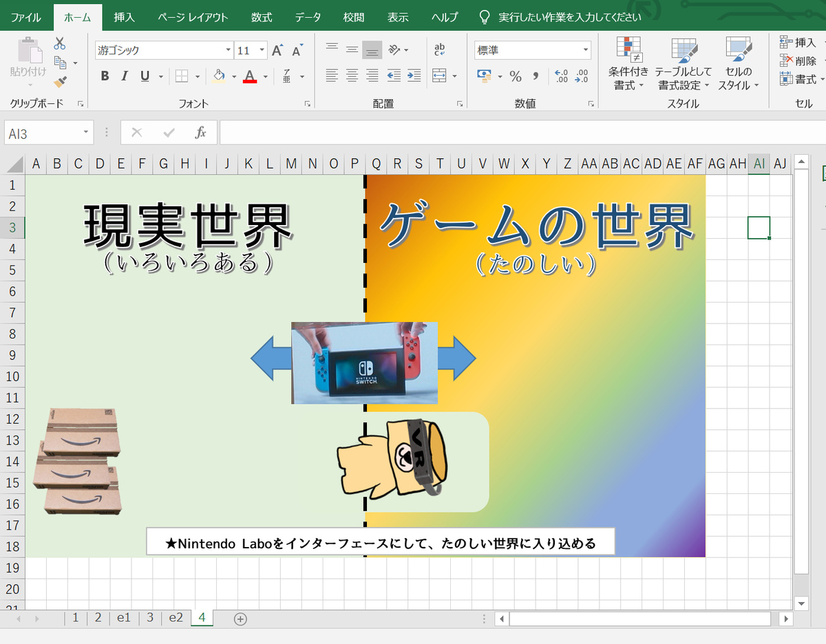Center cell text horizontally
This screenshot has width=826, height=644.
tap(352, 75)
